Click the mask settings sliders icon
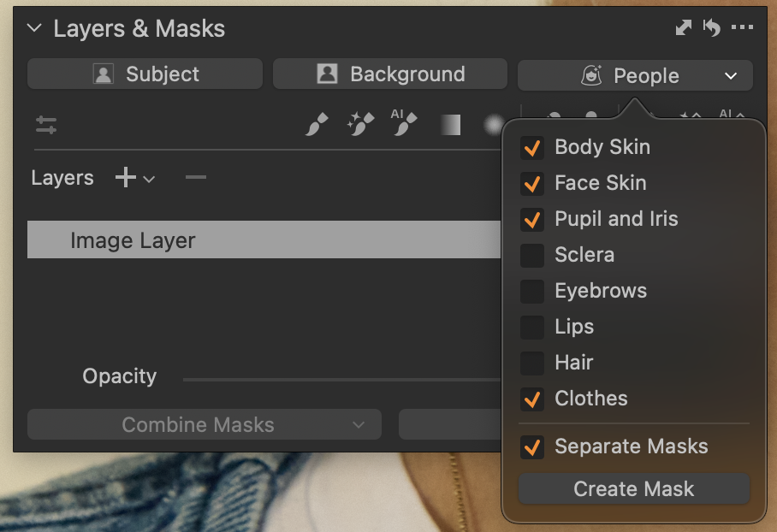This screenshot has width=777, height=532. (x=46, y=125)
